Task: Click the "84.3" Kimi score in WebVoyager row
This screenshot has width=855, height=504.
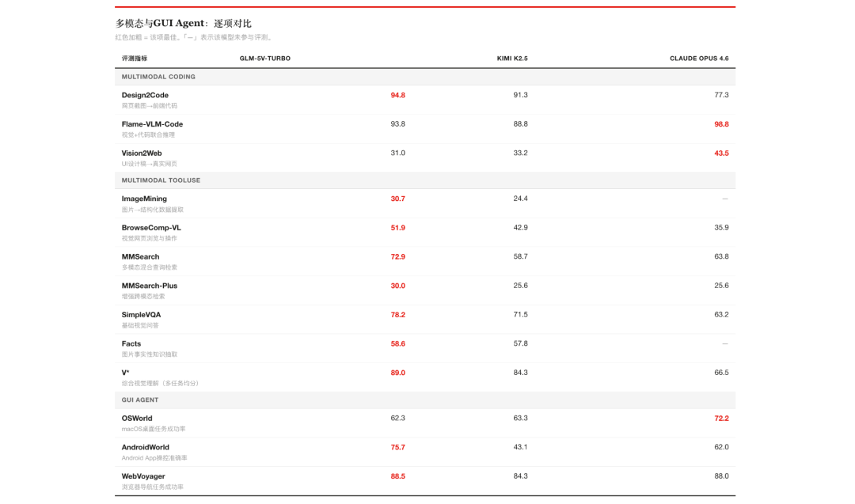Action: tap(521, 476)
